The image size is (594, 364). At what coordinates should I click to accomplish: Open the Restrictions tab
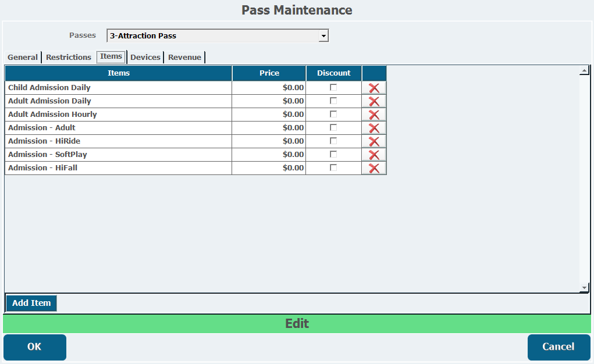pyautogui.click(x=69, y=57)
